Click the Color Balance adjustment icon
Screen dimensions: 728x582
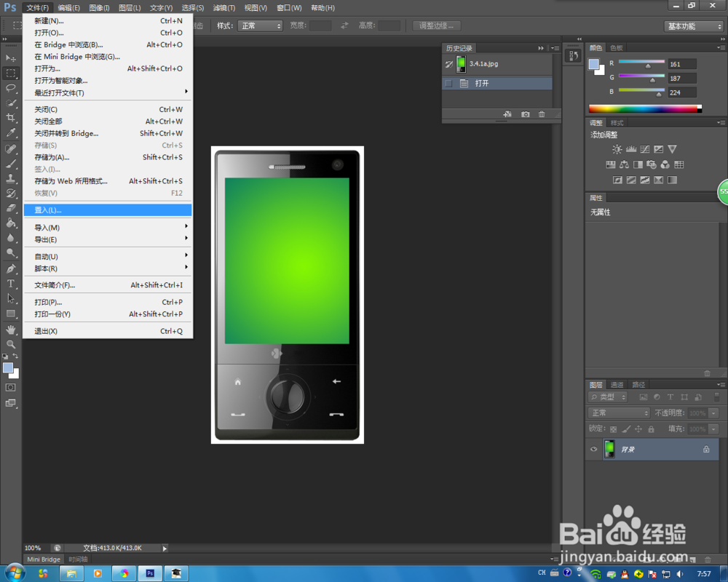[624, 164]
